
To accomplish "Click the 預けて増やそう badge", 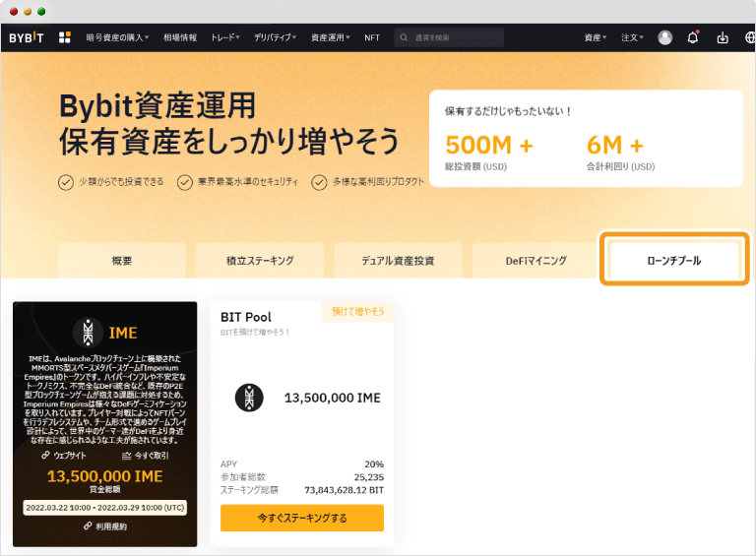I will pyautogui.click(x=357, y=312).
